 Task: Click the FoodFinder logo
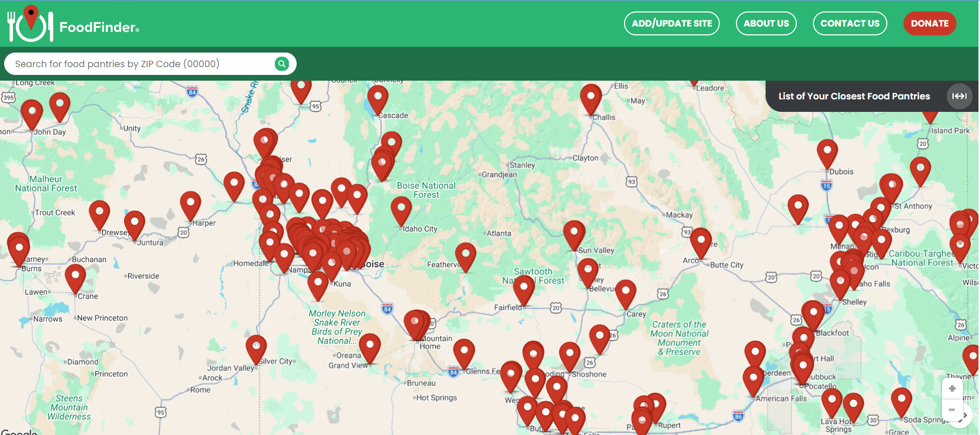(73, 23)
